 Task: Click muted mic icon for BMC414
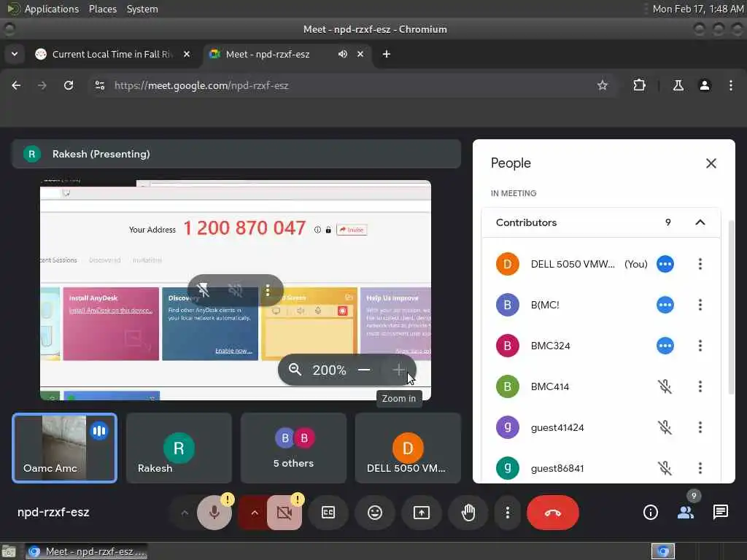(665, 386)
